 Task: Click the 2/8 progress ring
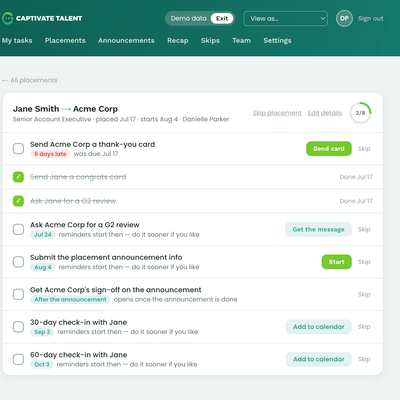[x=360, y=113]
